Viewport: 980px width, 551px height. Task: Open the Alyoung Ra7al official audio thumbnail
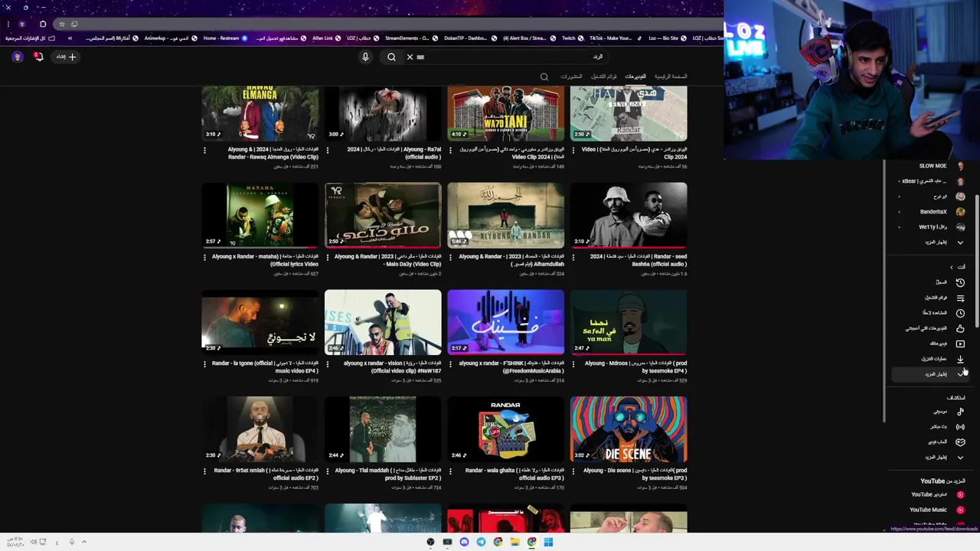(383, 113)
